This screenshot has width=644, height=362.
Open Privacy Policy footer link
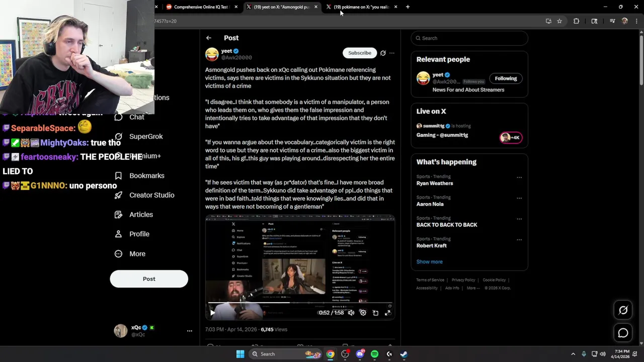click(463, 280)
